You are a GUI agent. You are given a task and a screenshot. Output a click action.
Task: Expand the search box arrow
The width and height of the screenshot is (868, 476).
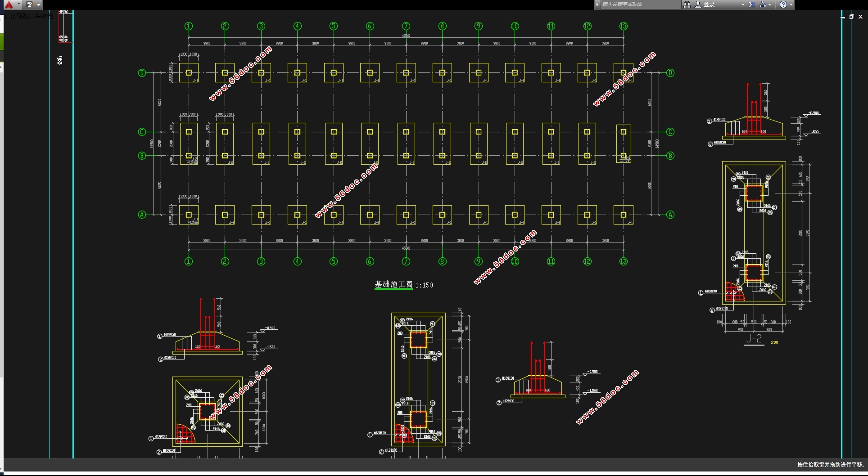[x=597, y=4]
